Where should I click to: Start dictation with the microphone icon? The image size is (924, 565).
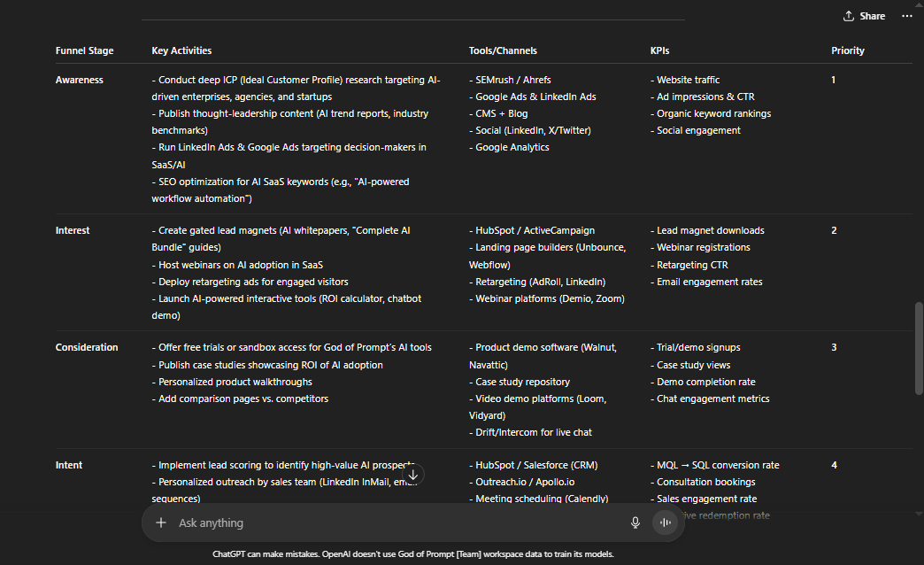[x=635, y=522]
